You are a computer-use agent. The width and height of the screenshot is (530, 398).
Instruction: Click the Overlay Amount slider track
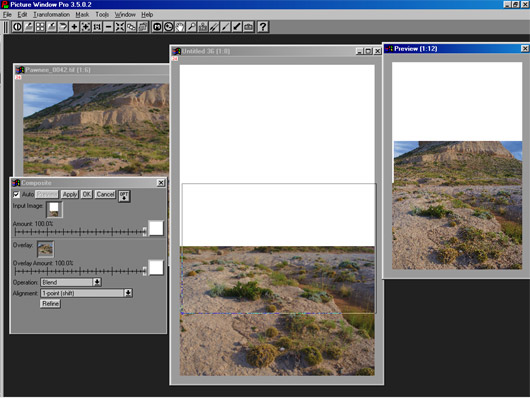pos(80,271)
